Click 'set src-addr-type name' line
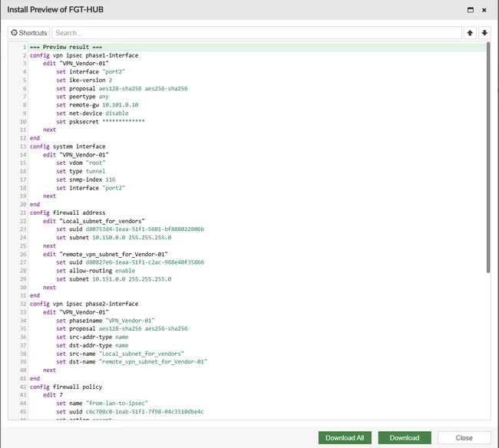The width and height of the screenshot is (499, 448). [x=92, y=337]
